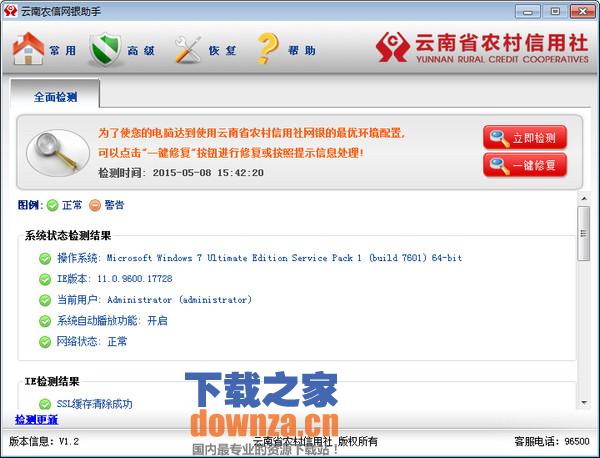Click the orange 警告 legend icon
This screenshot has height=458, width=600.
pos(95,205)
